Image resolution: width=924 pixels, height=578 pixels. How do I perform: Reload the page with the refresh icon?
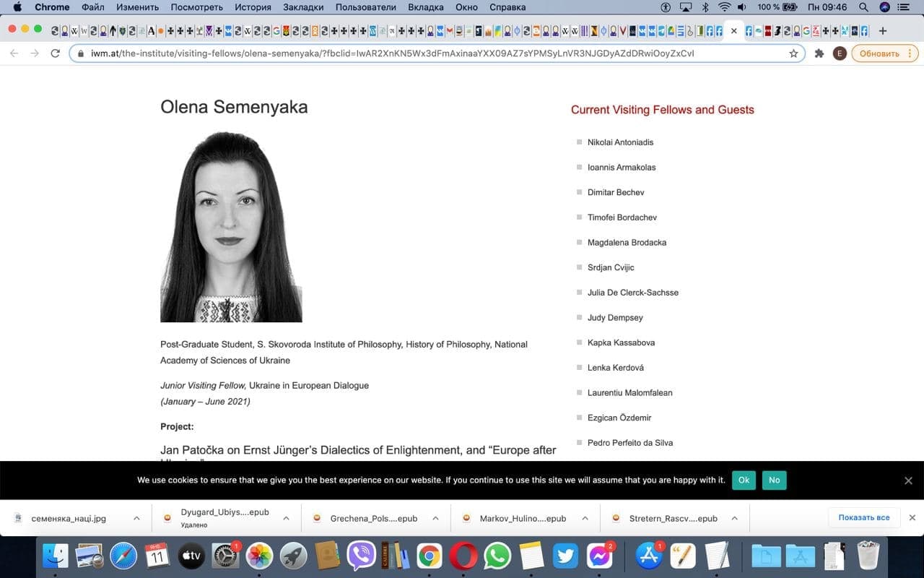pos(55,53)
